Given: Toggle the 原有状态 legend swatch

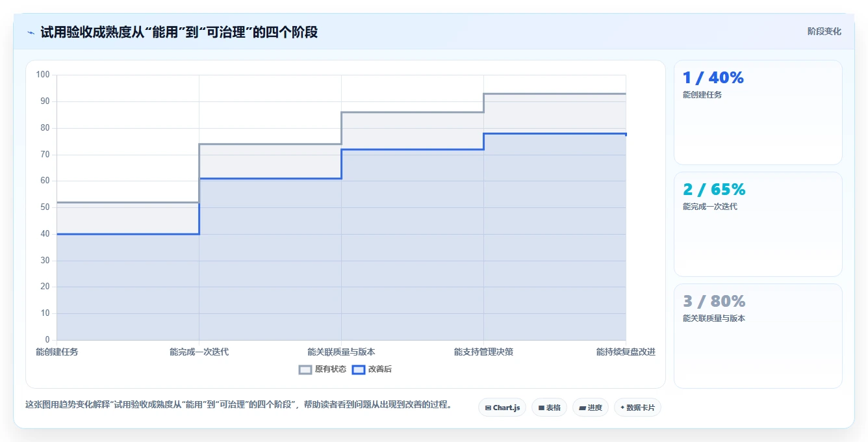Looking at the screenshot, I should pos(305,369).
